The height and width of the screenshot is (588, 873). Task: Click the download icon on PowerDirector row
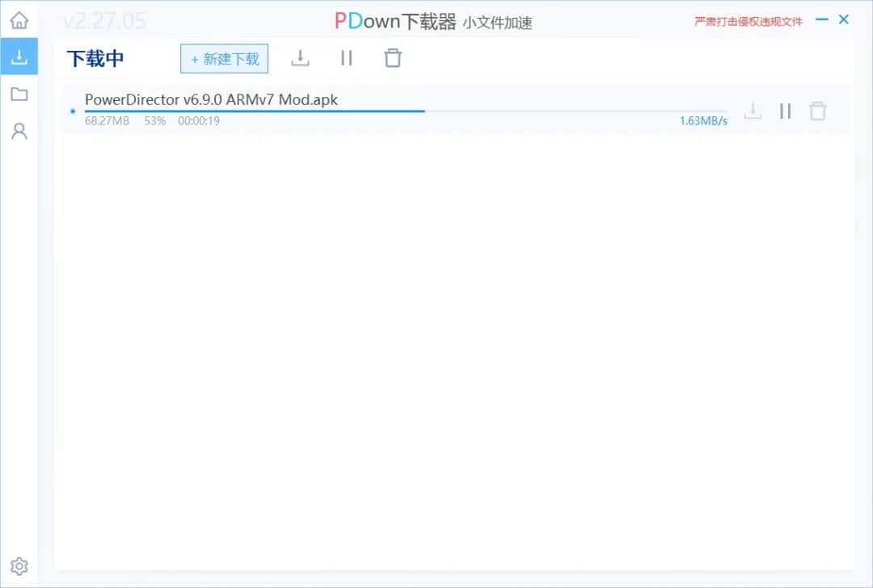click(753, 111)
